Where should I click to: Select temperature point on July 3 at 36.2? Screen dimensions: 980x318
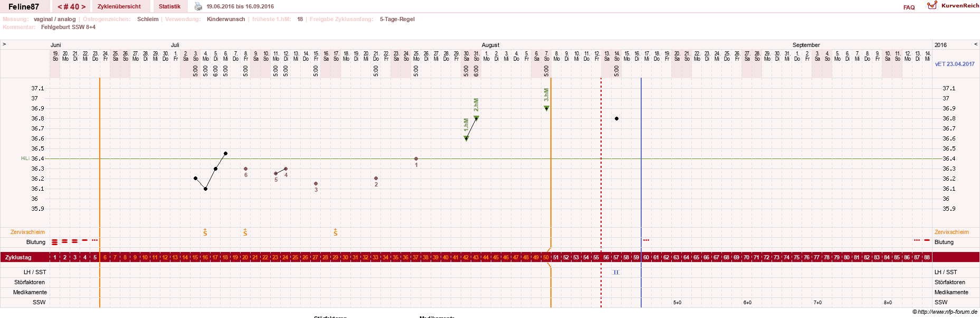(195, 179)
